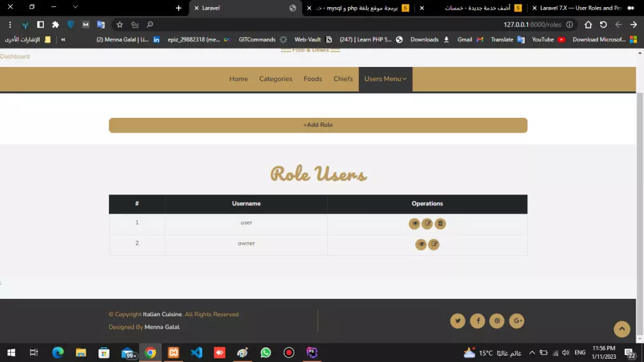Open the GITCommands bookmark
Viewport: 644px width, 362px height.
tap(263, 40)
